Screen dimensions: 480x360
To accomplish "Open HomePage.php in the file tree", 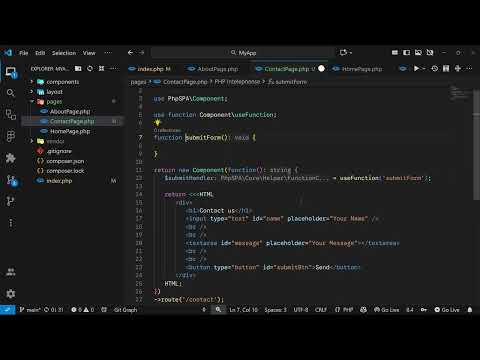I will pos(70,131).
